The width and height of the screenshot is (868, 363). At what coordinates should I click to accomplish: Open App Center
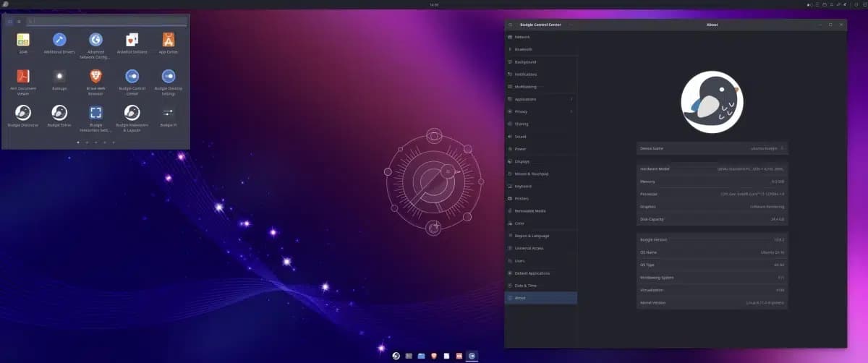(x=168, y=41)
